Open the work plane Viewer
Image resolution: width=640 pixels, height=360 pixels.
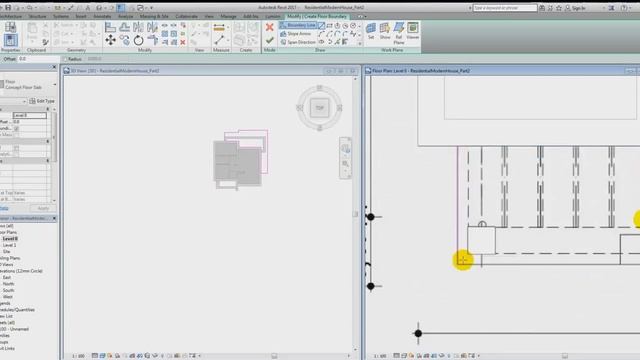coord(413,31)
